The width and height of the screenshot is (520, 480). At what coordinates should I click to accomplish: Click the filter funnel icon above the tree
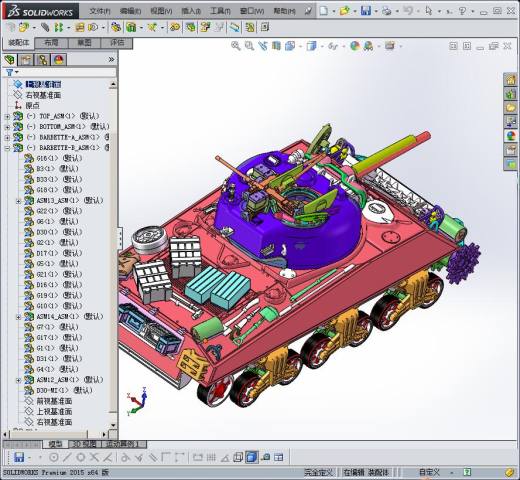point(10,72)
